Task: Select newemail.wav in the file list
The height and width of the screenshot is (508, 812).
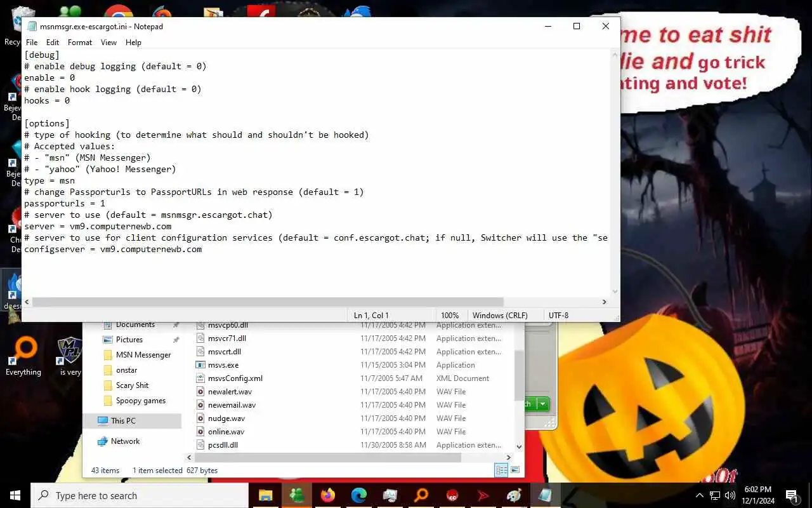Action: [x=232, y=405]
